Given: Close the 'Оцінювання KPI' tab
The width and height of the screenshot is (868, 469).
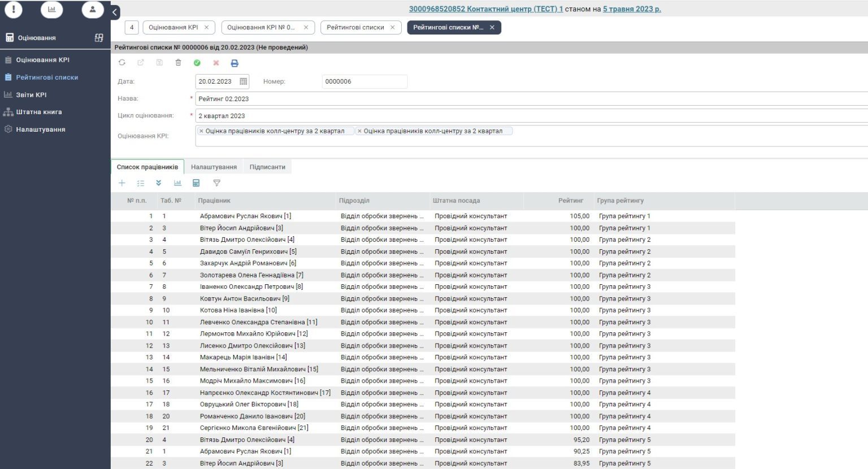Looking at the screenshot, I should tap(206, 27).
